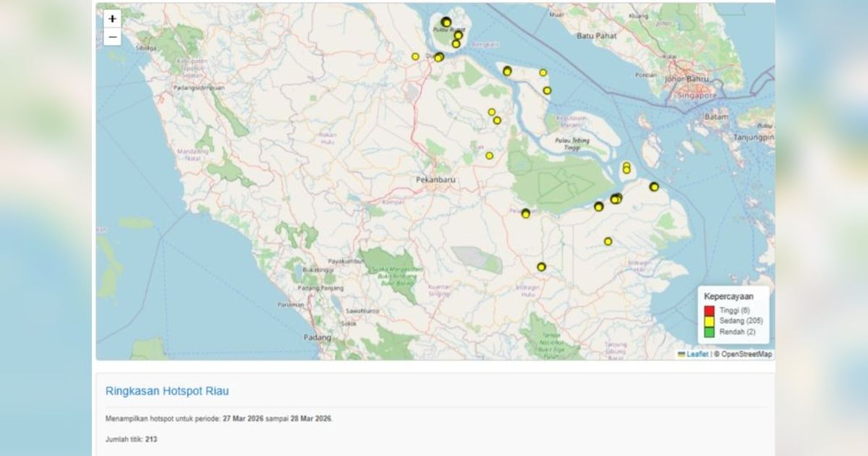Click the Singapore label on the map

pyautogui.click(x=697, y=96)
